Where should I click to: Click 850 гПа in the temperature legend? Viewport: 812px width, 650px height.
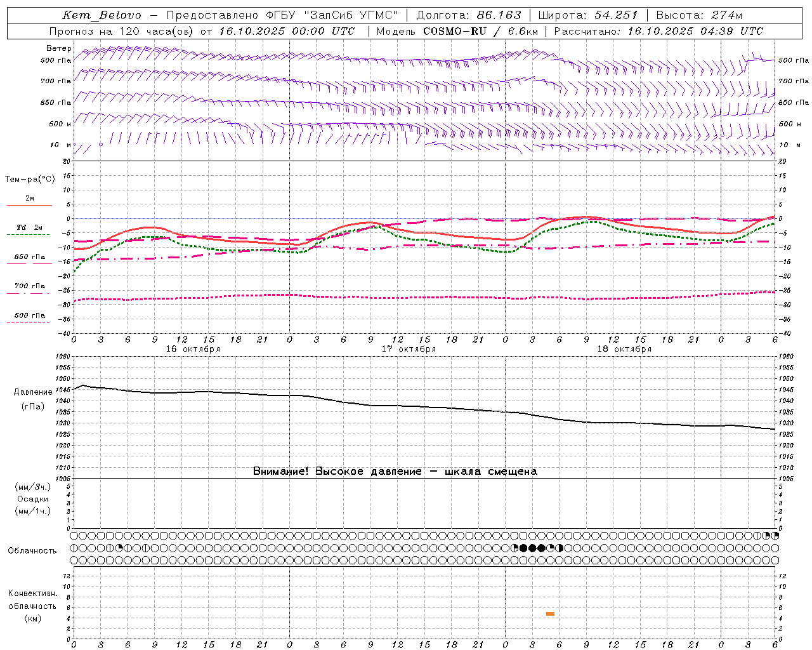coord(30,257)
